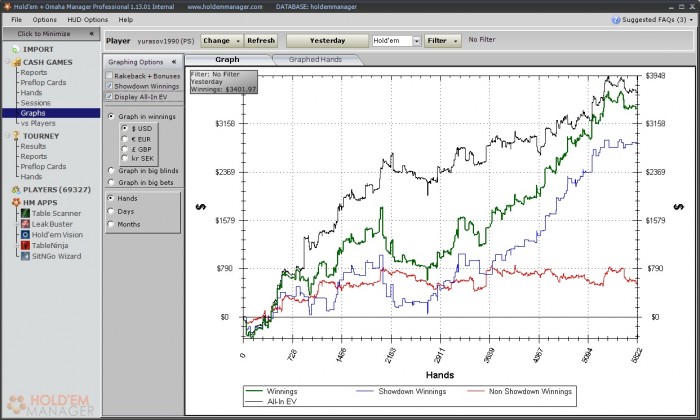Open Cash Games Reports

[33, 72]
